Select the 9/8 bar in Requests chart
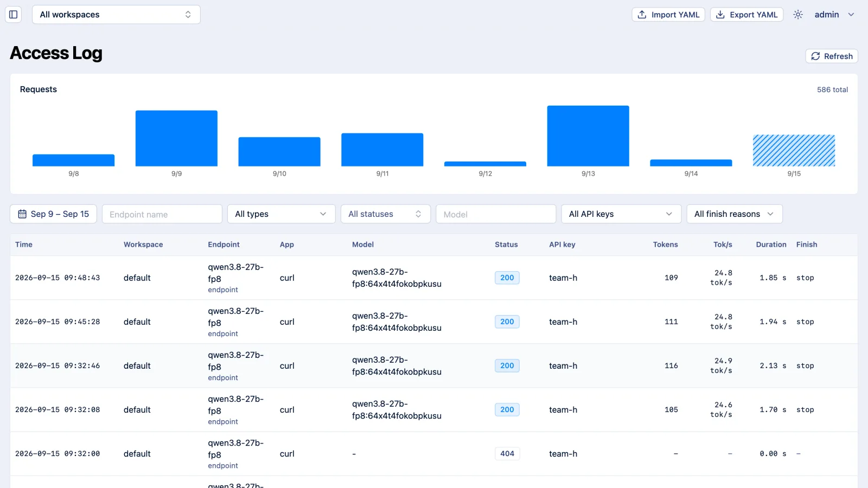The image size is (868, 488). tap(74, 160)
